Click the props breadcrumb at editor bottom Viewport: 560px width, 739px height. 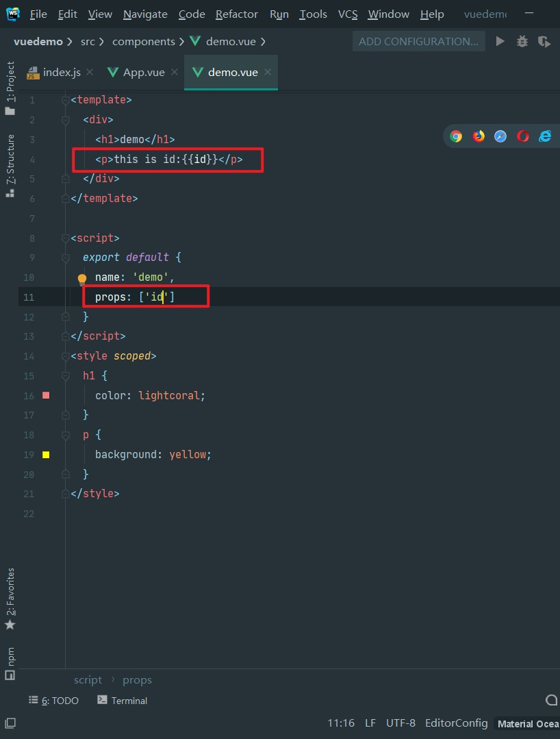coord(137,680)
